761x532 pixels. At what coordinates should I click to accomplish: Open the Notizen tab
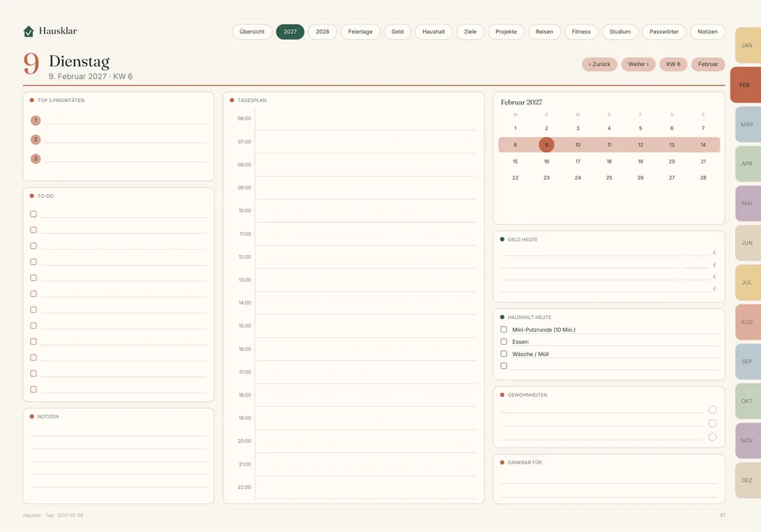click(x=707, y=32)
